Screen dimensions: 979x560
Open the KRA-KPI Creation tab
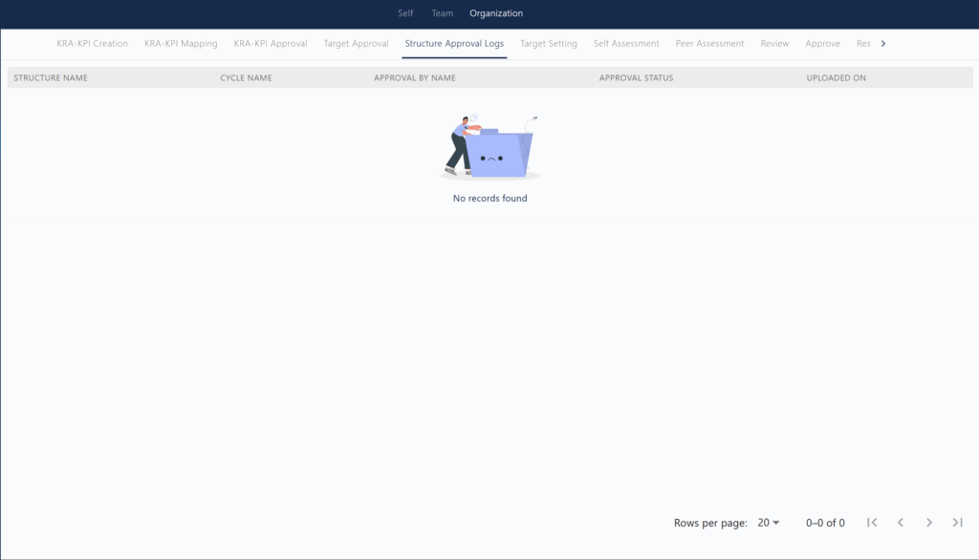click(93, 44)
